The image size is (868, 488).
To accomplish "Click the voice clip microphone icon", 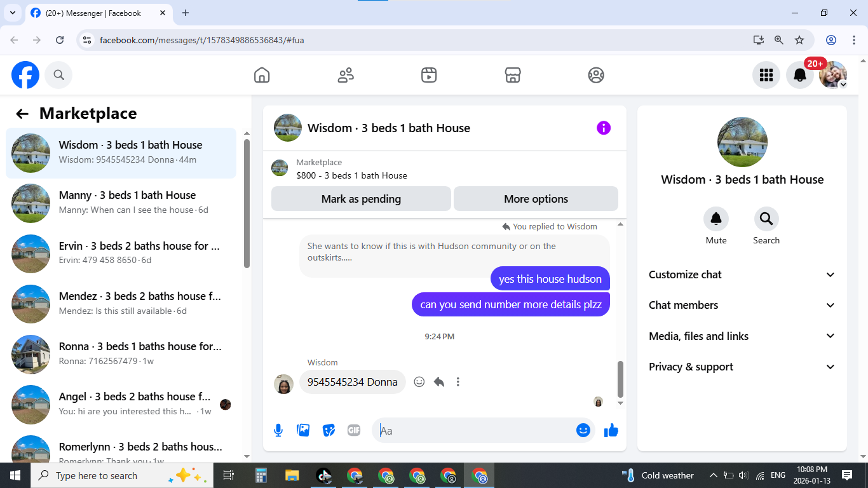I will point(278,430).
